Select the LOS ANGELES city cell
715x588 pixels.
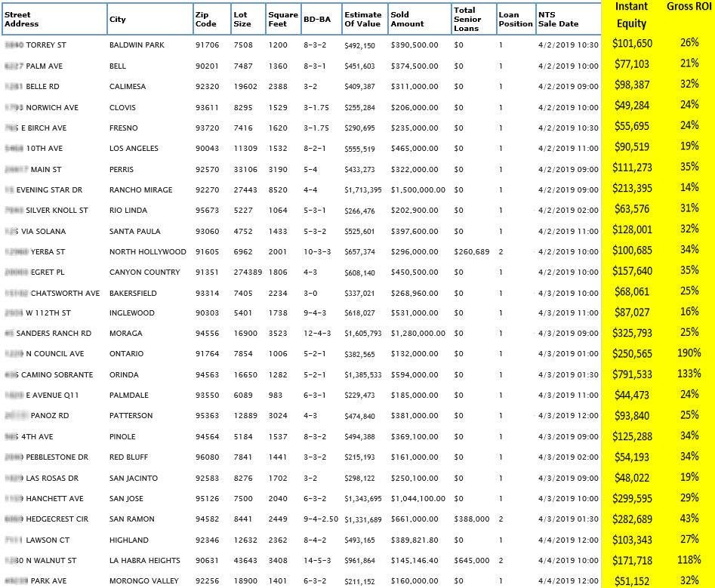(x=134, y=149)
